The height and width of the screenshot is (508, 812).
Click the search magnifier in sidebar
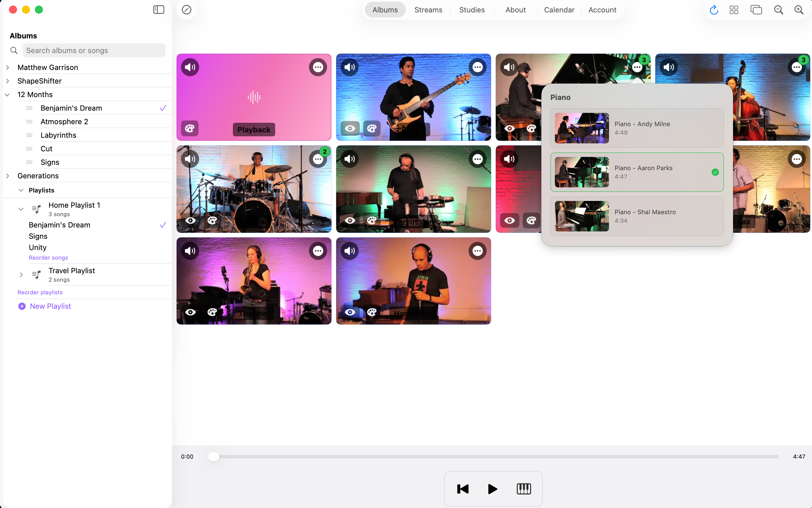pos(14,51)
